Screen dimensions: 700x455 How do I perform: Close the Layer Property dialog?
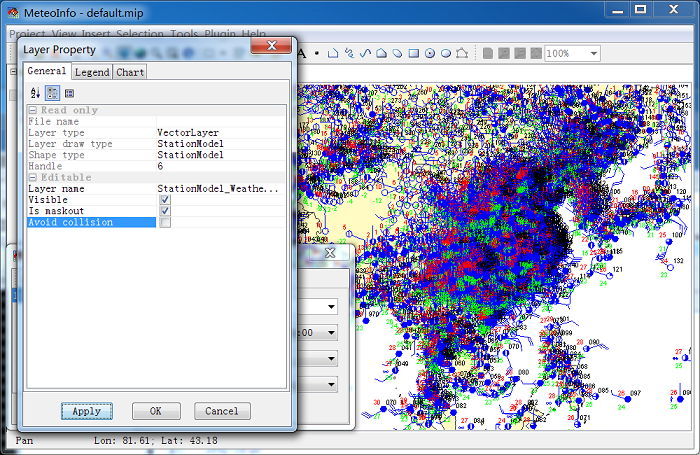click(x=271, y=45)
